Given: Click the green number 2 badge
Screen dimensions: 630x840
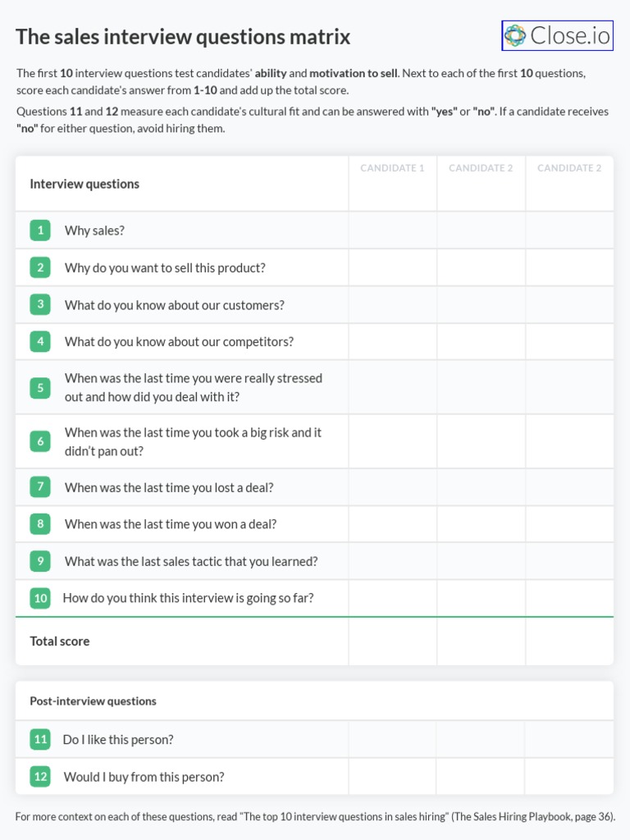Looking at the screenshot, I should (40, 267).
